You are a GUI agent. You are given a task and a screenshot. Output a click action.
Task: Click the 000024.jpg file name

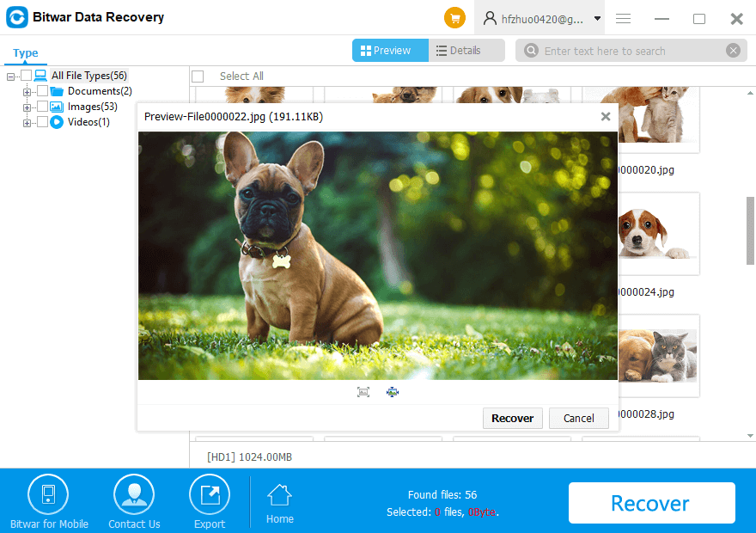pos(646,291)
